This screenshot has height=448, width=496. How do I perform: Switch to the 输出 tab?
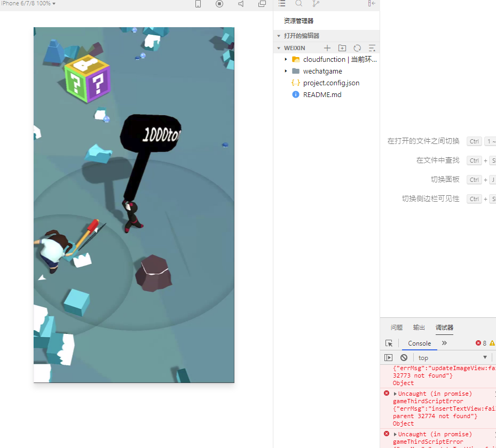click(419, 327)
